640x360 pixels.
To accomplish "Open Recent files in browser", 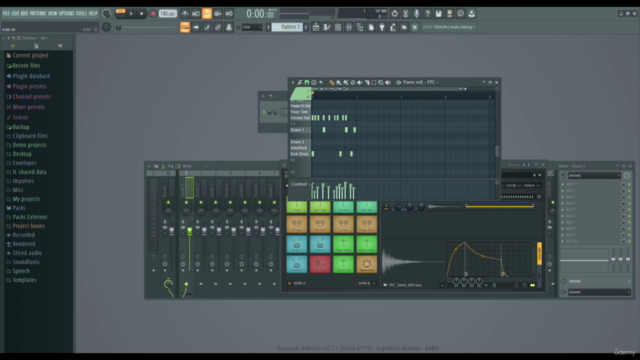I will point(26,65).
